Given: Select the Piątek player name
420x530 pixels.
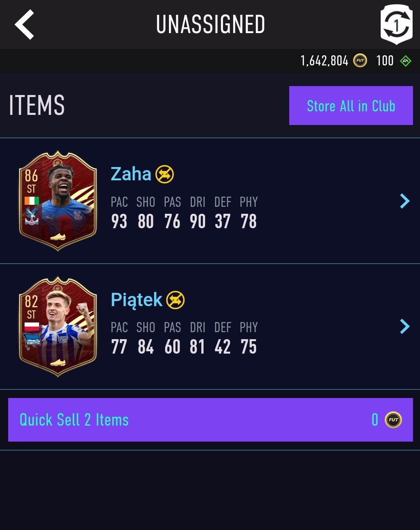Looking at the screenshot, I should click(x=136, y=300).
